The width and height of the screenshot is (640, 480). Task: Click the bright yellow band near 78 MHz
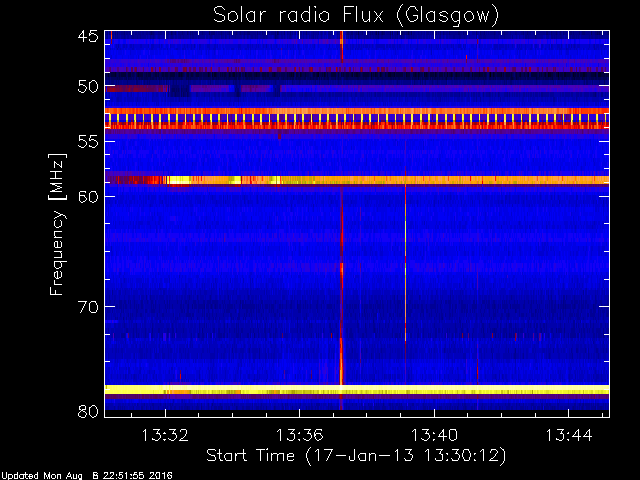[x=357, y=389]
